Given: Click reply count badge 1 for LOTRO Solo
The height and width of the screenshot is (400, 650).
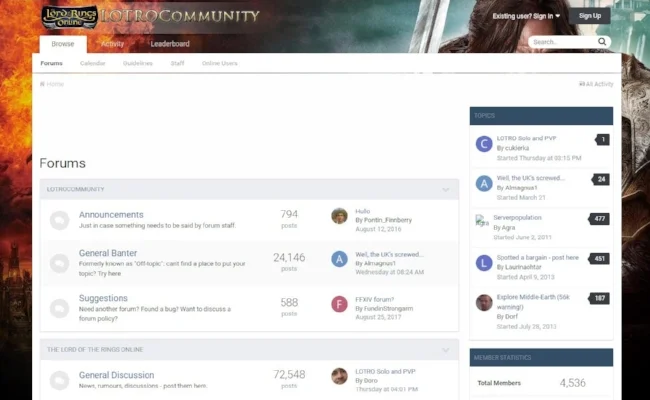Looking at the screenshot, I should coord(602,140).
